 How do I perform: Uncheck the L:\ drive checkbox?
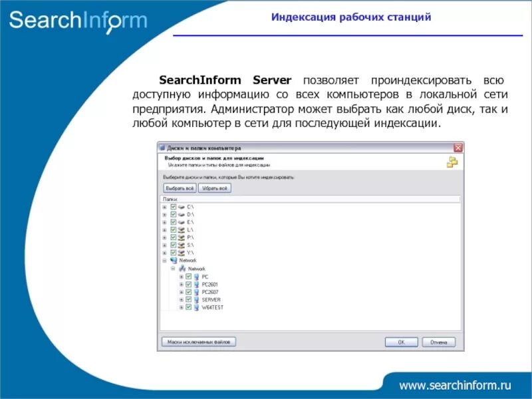pyautogui.click(x=174, y=229)
